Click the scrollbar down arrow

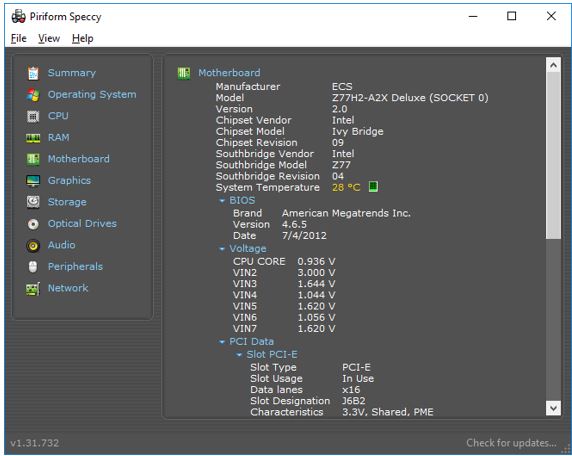[x=553, y=408]
